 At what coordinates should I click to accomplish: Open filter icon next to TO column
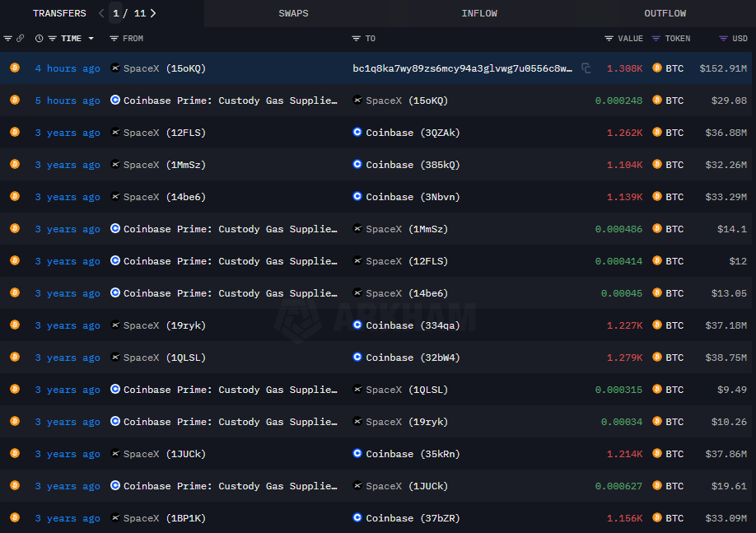[x=356, y=38]
